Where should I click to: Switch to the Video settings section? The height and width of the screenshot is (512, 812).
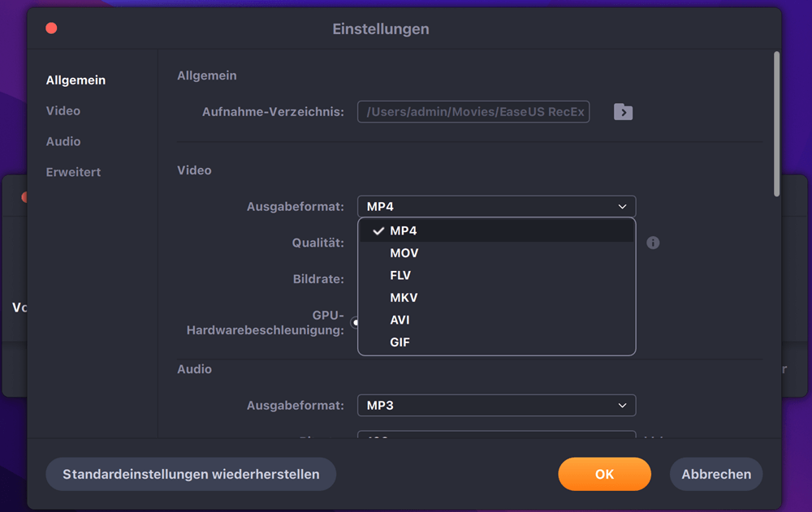(63, 110)
